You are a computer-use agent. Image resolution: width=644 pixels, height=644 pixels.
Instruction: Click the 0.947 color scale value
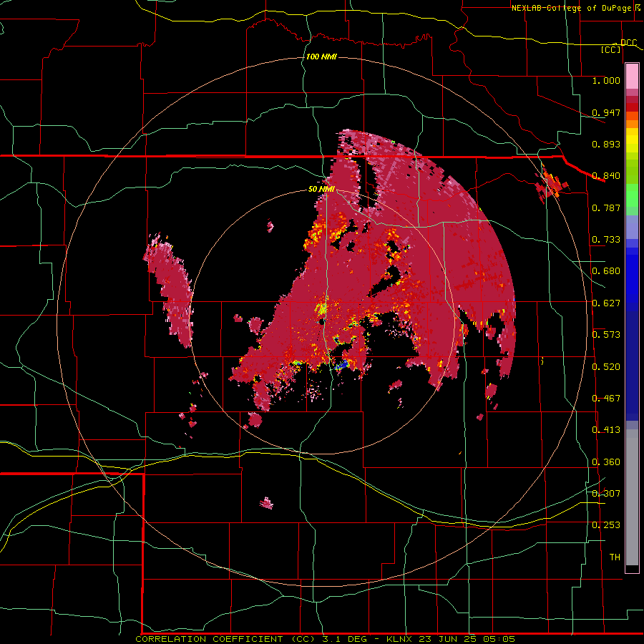pos(606,112)
